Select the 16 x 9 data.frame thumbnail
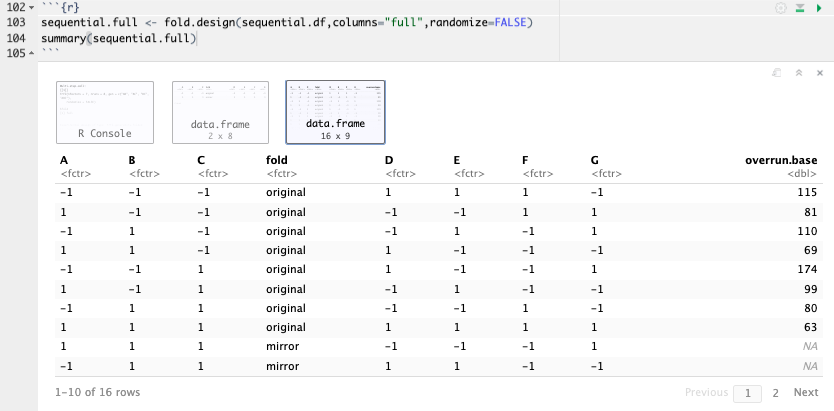Viewport: 834px width, 411px height. 335,112
